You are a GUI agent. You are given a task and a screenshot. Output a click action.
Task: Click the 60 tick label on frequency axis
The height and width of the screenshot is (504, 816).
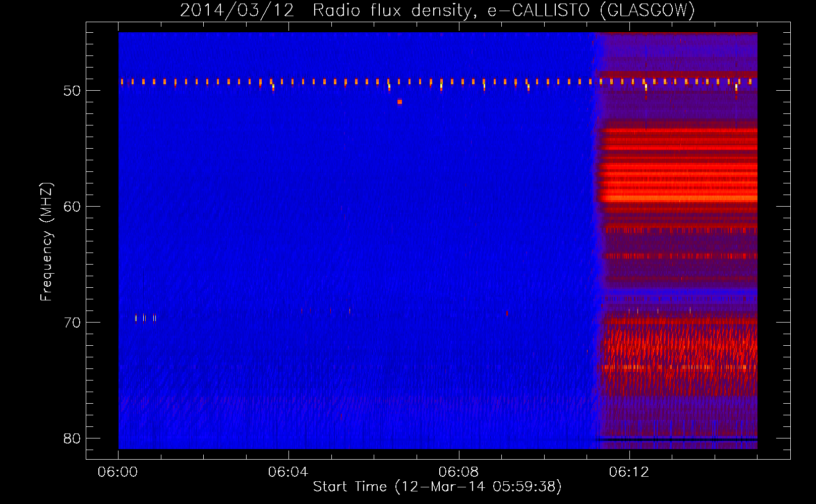click(x=72, y=207)
